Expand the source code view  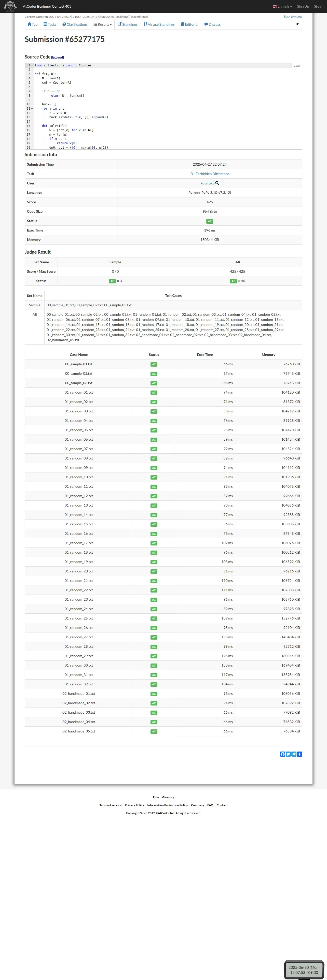58,57
